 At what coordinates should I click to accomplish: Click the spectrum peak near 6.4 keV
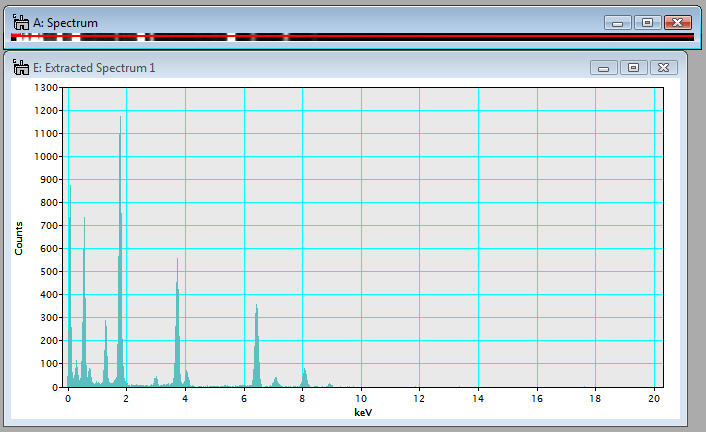point(257,347)
